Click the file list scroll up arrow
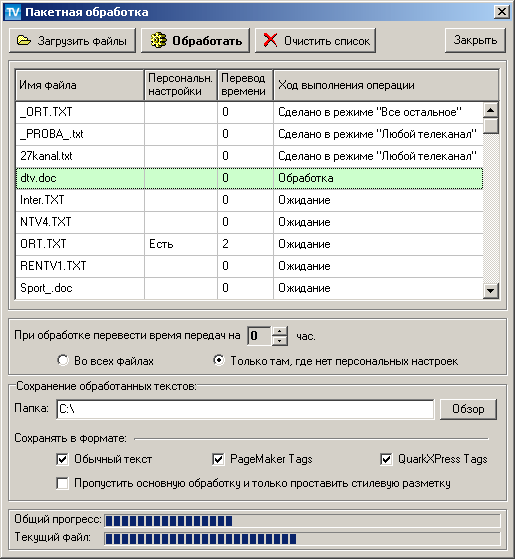The image size is (515, 559). point(490,110)
